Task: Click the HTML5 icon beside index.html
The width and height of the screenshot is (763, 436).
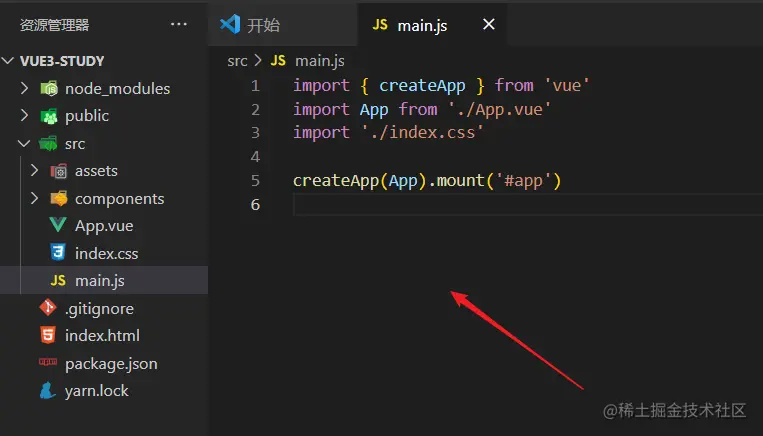Action: [48, 335]
